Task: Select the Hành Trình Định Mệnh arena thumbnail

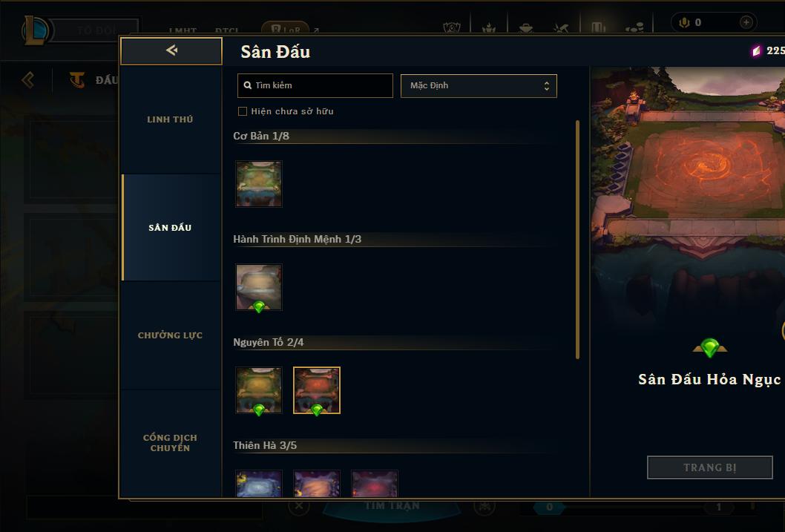Action: [x=259, y=287]
